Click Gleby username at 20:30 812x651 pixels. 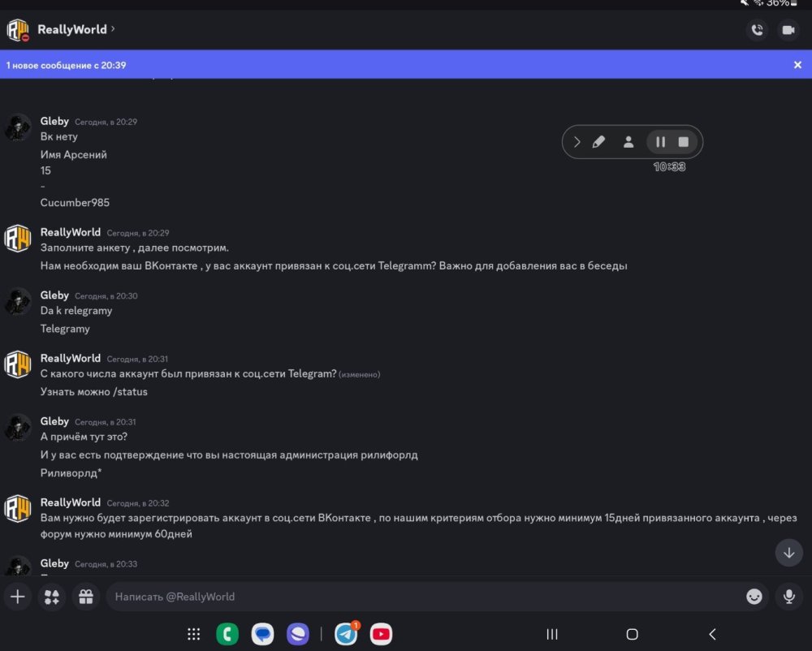click(54, 295)
